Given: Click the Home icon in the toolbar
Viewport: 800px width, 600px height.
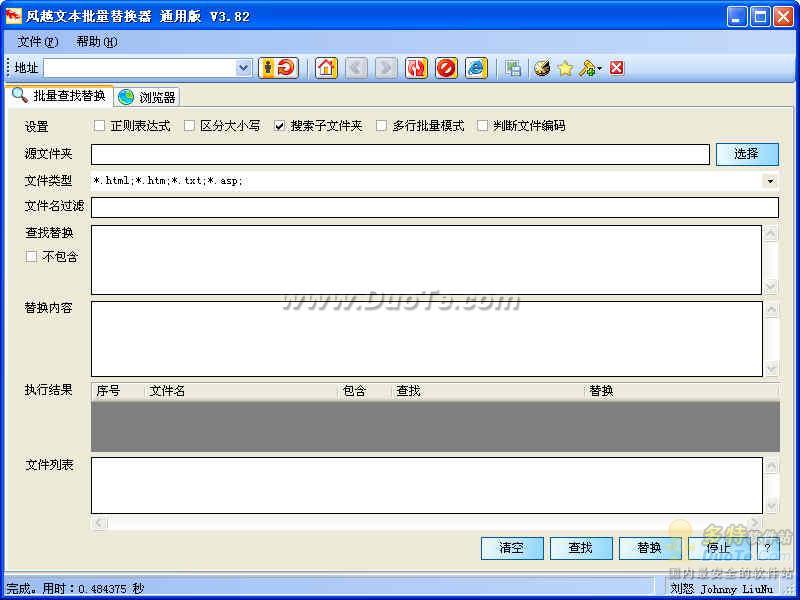Looking at the screenshot, I should pos(327,68).
